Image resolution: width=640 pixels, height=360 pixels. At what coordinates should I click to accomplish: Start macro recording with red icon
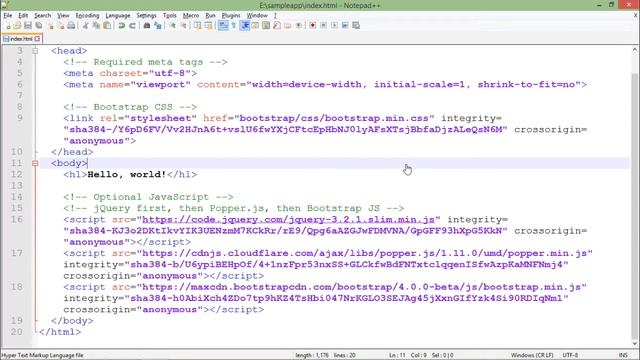click(313, 25)
